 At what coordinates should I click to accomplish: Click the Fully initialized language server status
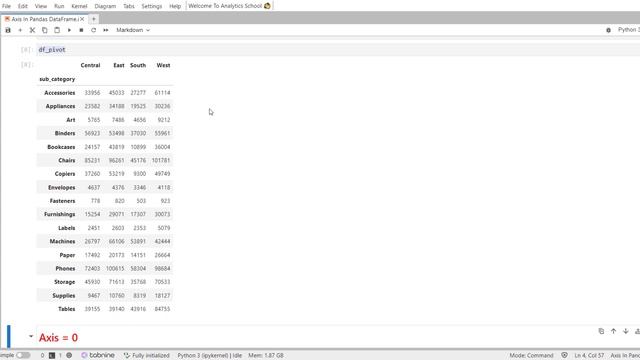147,356
